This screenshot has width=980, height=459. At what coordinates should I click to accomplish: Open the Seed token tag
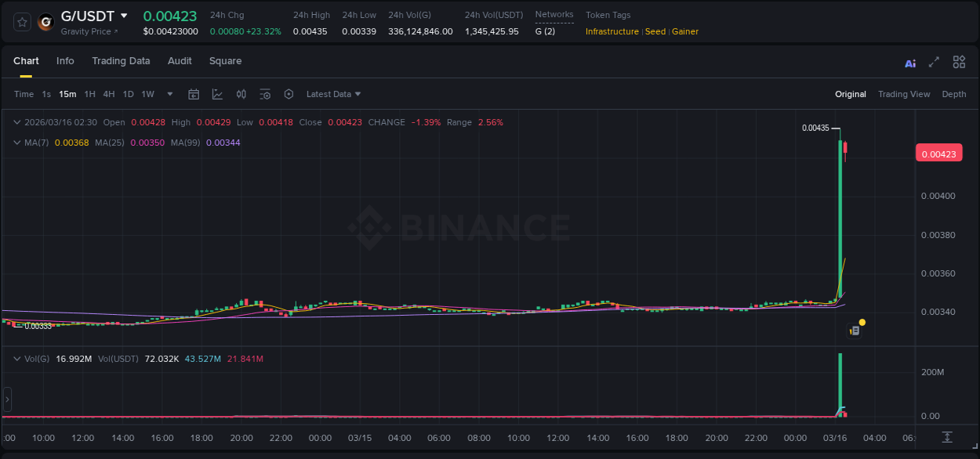click(x=655, y=31)
